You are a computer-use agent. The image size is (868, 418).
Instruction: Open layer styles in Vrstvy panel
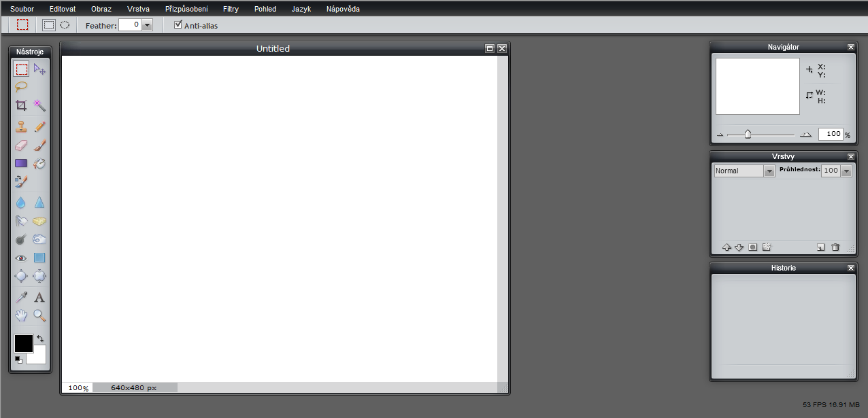(x=767, y=247)
